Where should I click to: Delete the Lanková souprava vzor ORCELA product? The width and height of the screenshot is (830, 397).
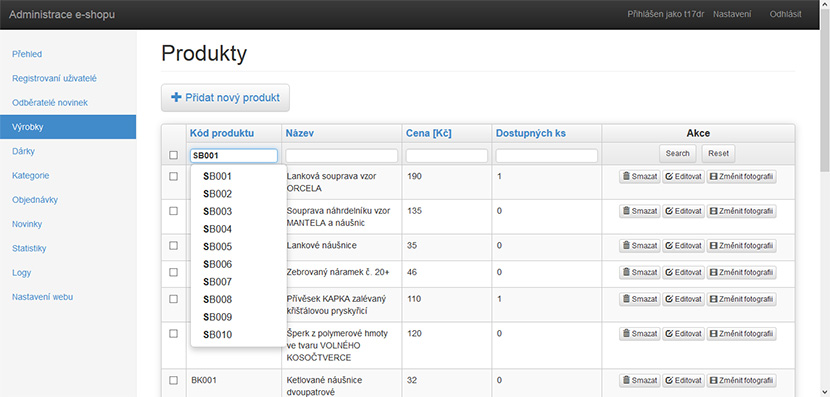tap(639, 177)
